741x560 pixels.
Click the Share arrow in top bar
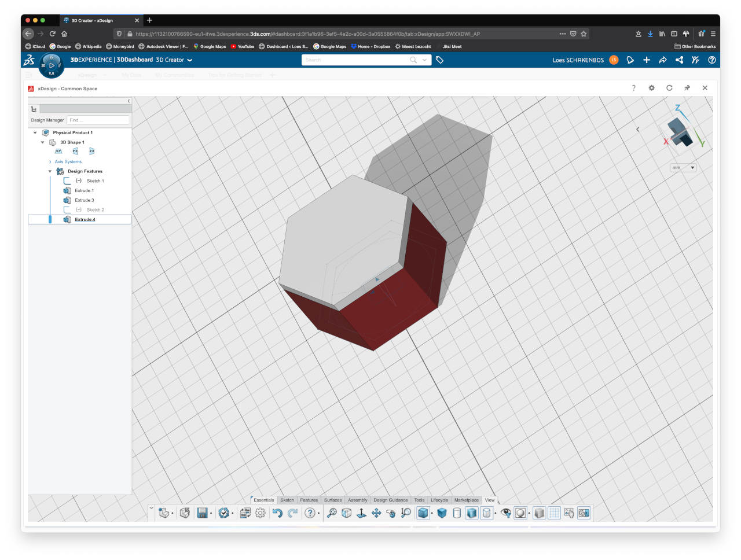[x=663, y=60]
